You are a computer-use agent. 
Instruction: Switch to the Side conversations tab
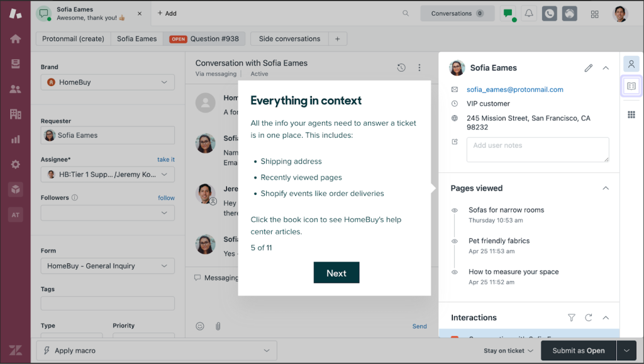[x=289, y=38]
